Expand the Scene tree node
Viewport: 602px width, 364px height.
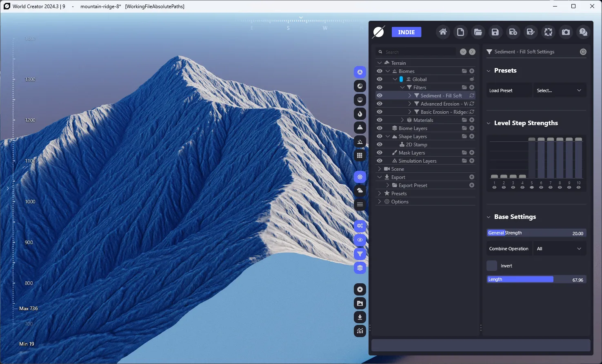[380, 169]
